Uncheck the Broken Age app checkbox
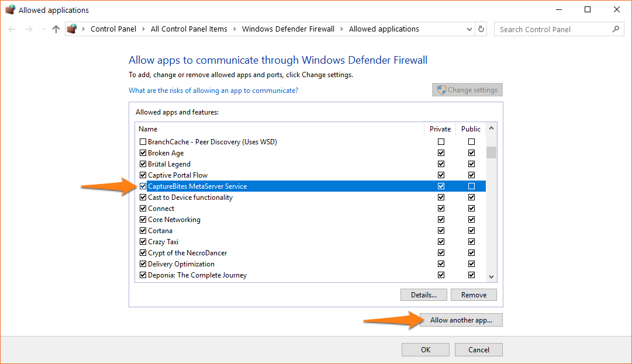632x364 pixels. coord(143,153)
